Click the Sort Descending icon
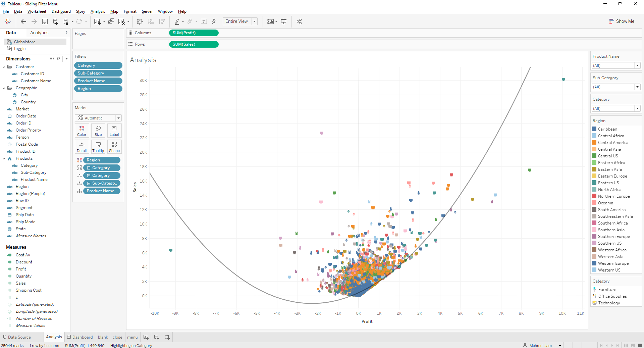Viewport: 644px width, 348px height. (162, 21)
